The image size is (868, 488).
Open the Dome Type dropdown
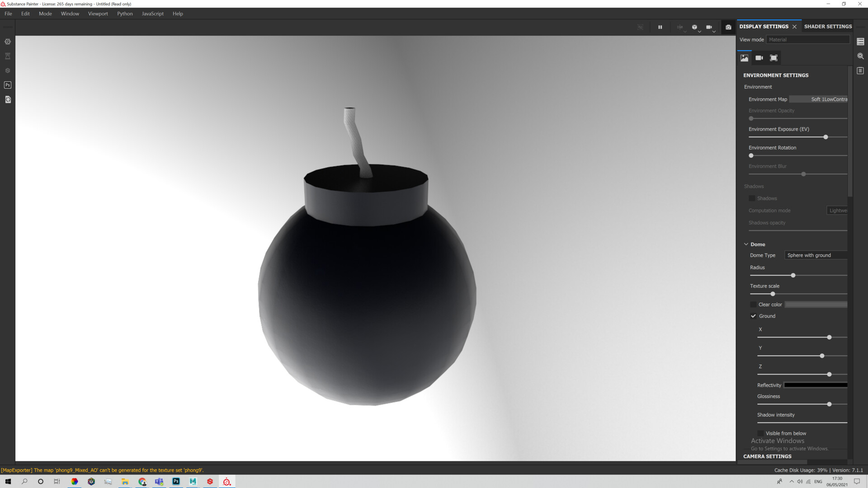coord(816,255)
